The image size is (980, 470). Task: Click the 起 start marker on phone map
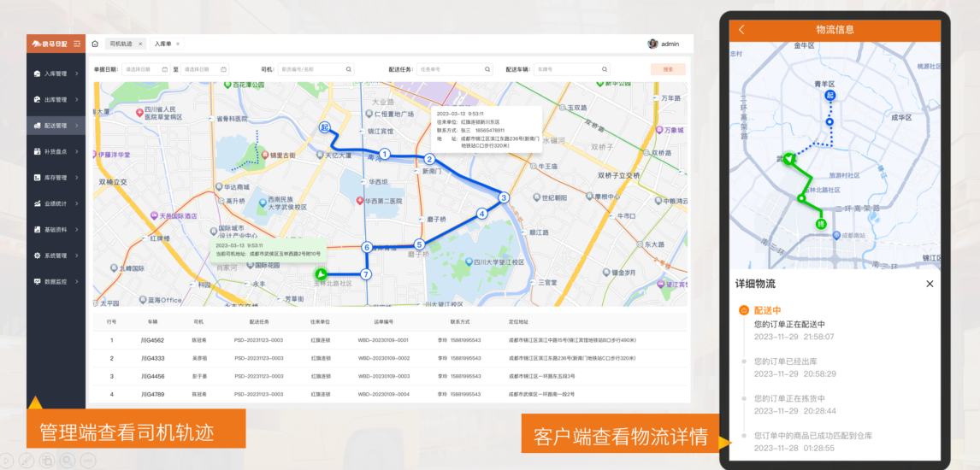click(830, 96)
